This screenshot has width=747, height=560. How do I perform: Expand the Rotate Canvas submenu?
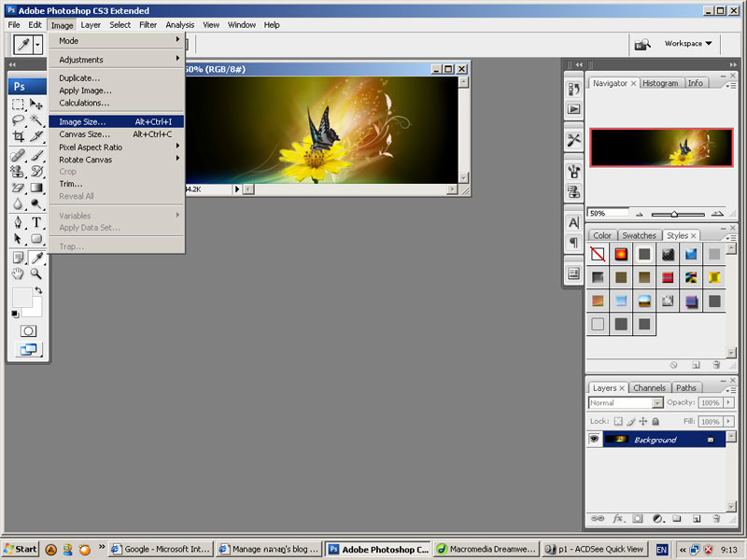point(116,160)
